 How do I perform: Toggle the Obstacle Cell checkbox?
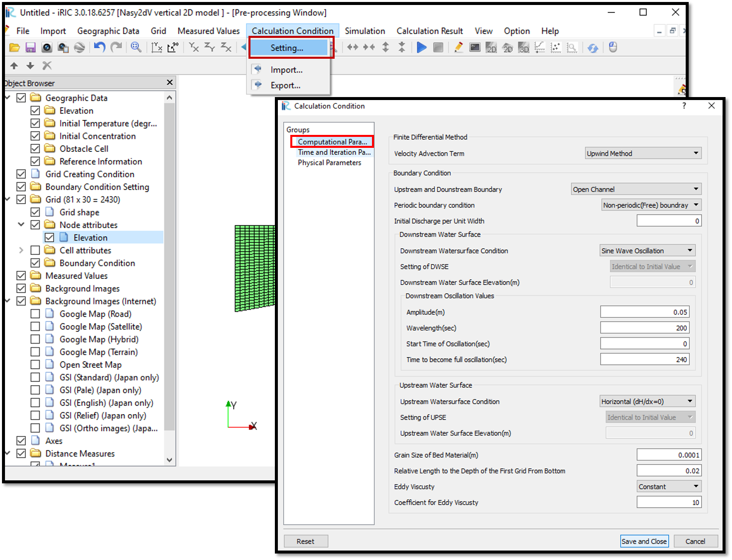[x=35, y=149]
